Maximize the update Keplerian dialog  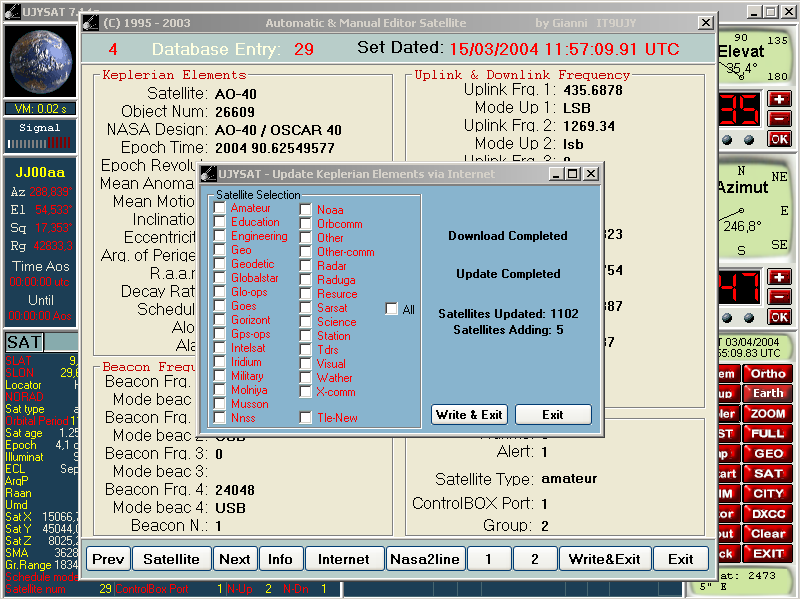[573, 174]
